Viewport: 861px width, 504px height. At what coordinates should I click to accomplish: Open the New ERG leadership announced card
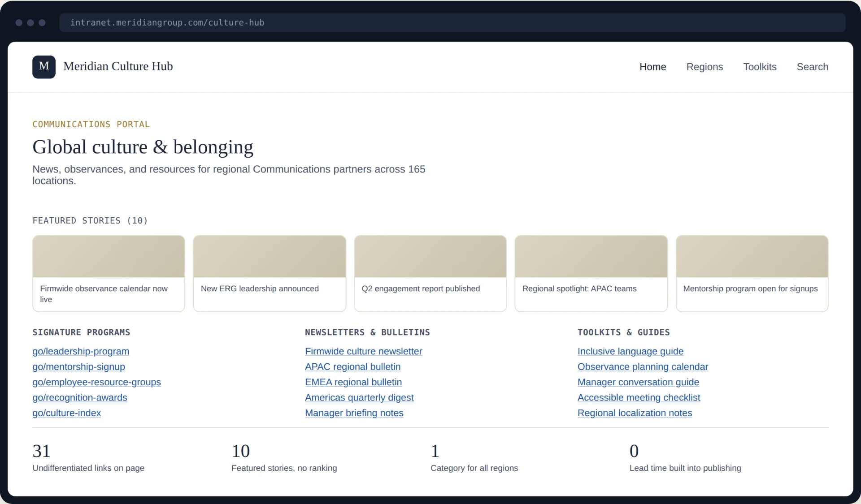point(270,273)
